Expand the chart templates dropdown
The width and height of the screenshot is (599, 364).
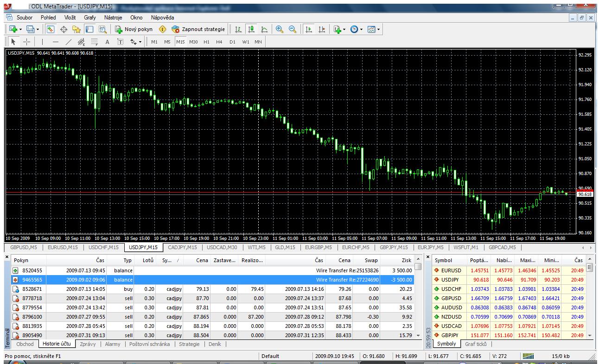coord(373,29)
